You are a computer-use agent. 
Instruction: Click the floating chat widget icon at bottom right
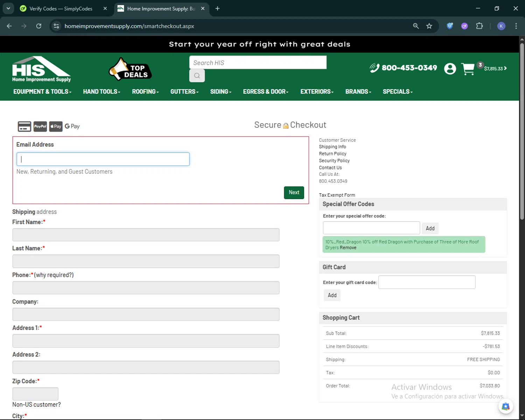coord(505,406)
